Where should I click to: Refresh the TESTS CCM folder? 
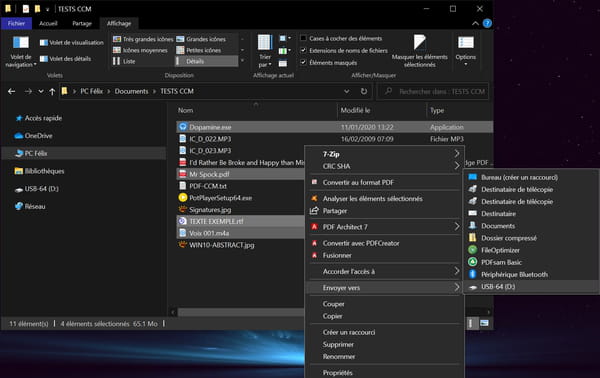[364, 91]
